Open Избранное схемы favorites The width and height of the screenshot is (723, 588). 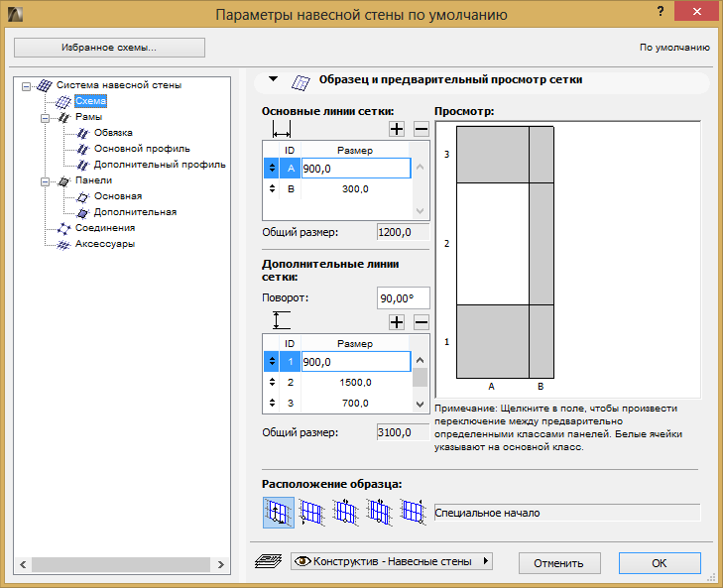pyautogui.click(x=109, y=48)
